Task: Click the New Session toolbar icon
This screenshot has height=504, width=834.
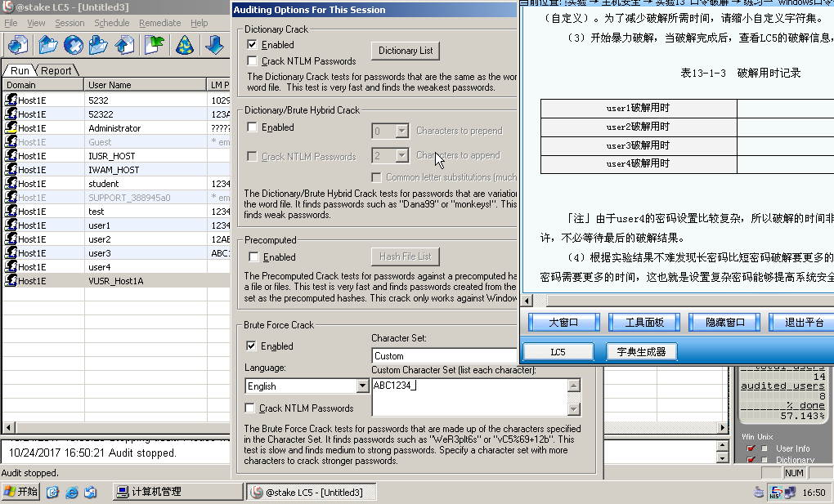Action: tap(17, 45)
